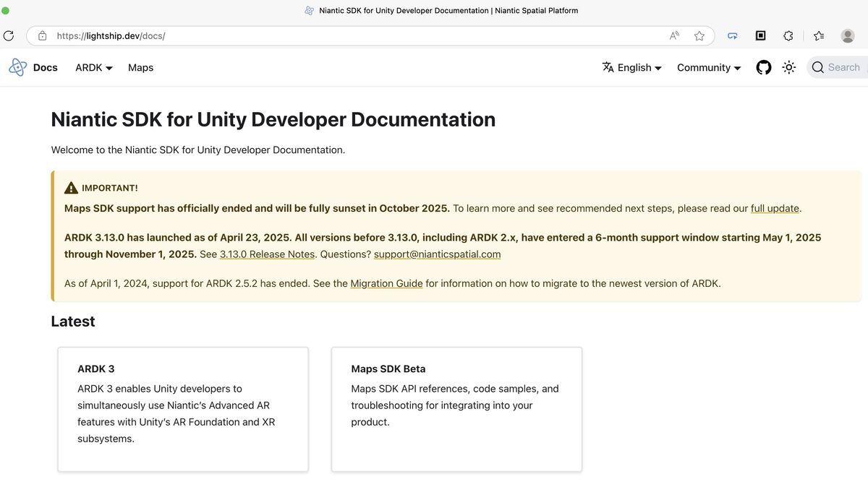Viewport: 868px width, 482px height.
Task: Click the IMPORTANT label in the notice
Action: click(110, 188)
